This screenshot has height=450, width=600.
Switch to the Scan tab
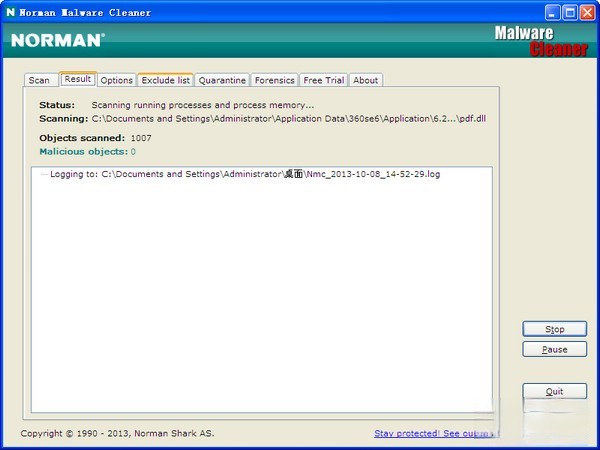(x=39, y=80)
